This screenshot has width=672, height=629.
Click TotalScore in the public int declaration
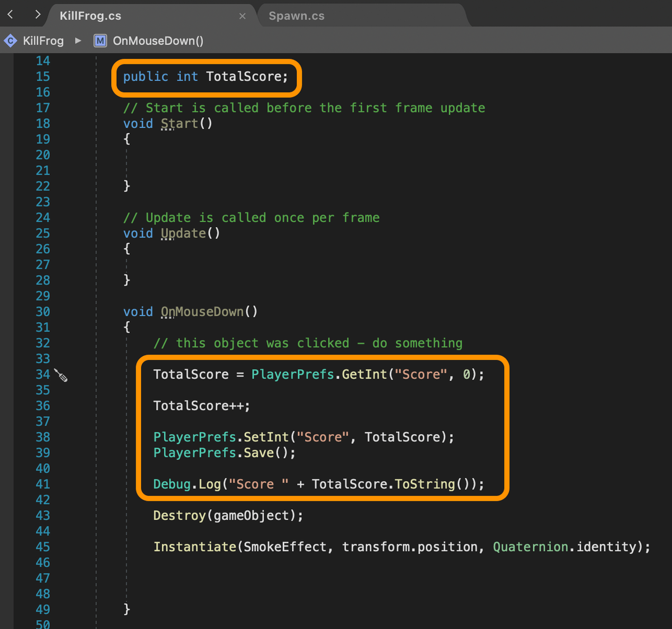tap(244, 77)
